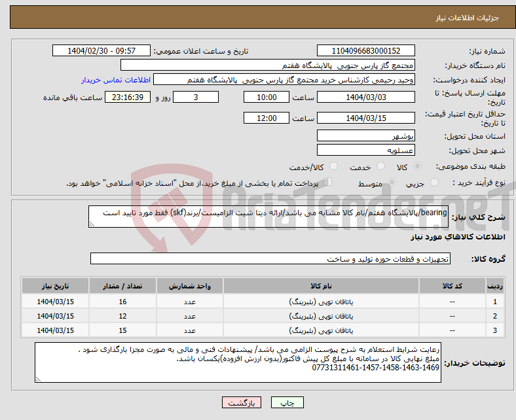Image resolution: width=516 pixels, height=420 pixels.
Task: Click the resize handle of description textarea
Action: click(x=92, y=224)
